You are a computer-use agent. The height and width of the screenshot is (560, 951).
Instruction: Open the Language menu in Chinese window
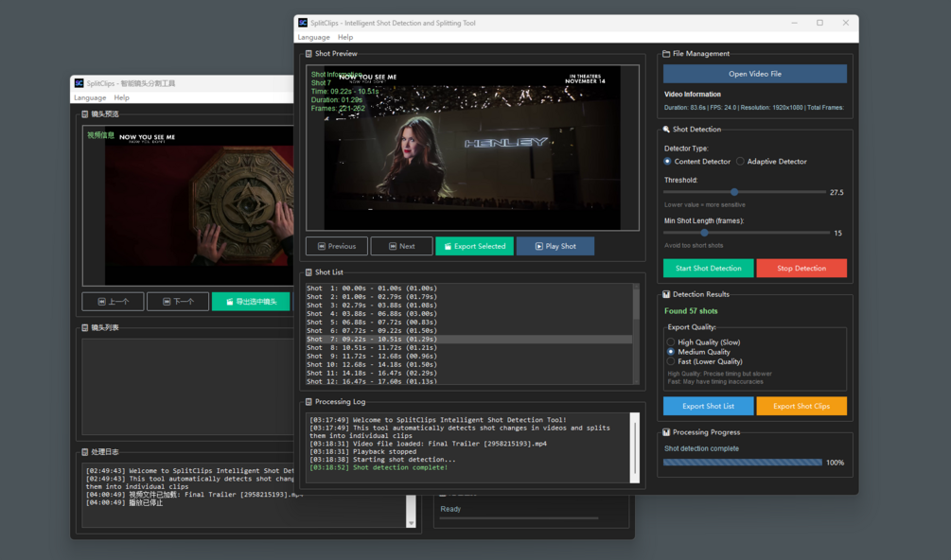90,97
